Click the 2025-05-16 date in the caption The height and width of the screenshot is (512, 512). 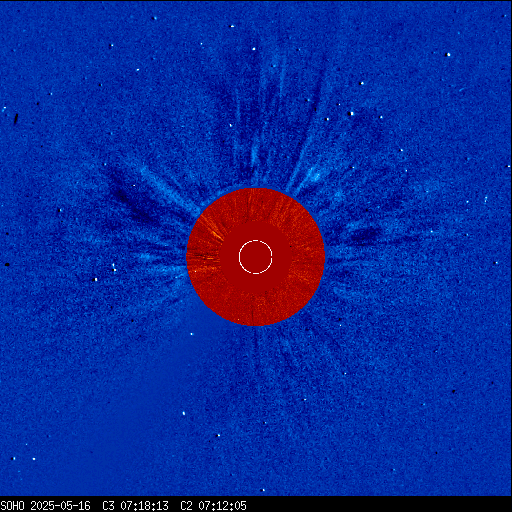coord(60,506)
